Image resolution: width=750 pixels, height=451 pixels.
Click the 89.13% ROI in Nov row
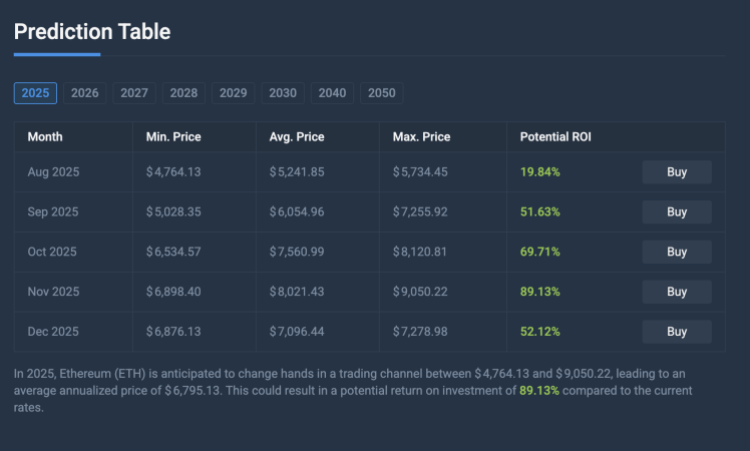tap(540, 292)
